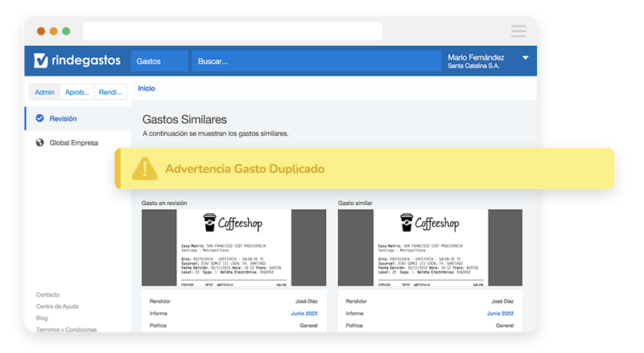This screenshot has width=644, height=353.
Task: Click the Revisión checkmark icon in sidebar
Action: click(39, 118)
